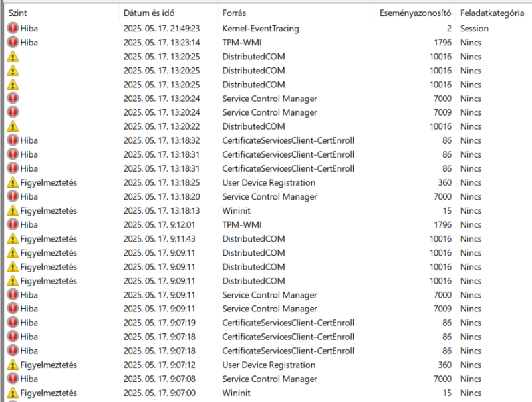The width and height of the screenshot is (532, 402).
Task: Click the date 2025. 05. 17. 9:07:00
Action: pos(160,393)
